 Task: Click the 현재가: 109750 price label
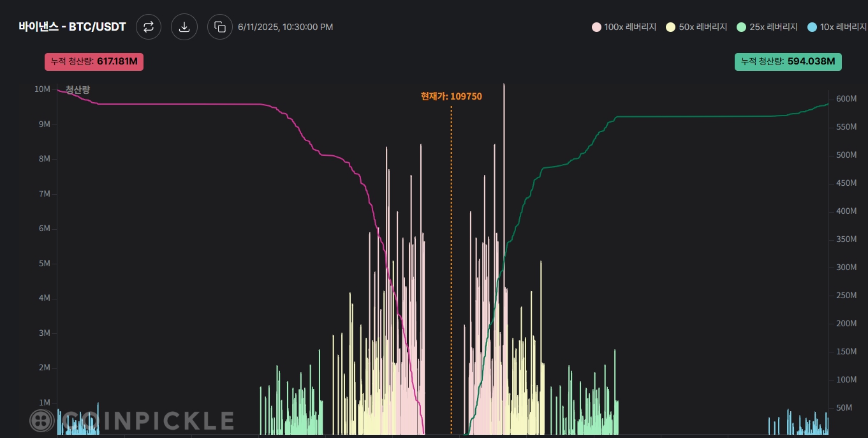(452, 96)
